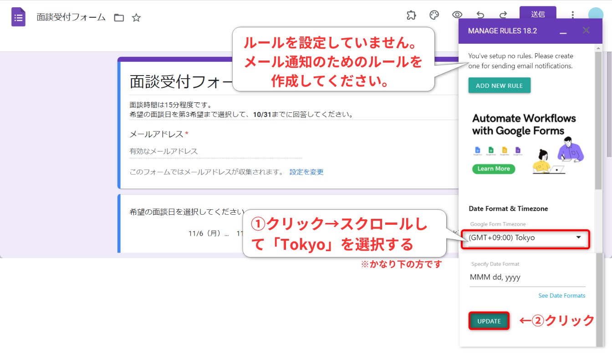Viewport: 612px width, 364px height.
Task: Star the 面談受付フォーム form
Action: click(x=136, y=18)
